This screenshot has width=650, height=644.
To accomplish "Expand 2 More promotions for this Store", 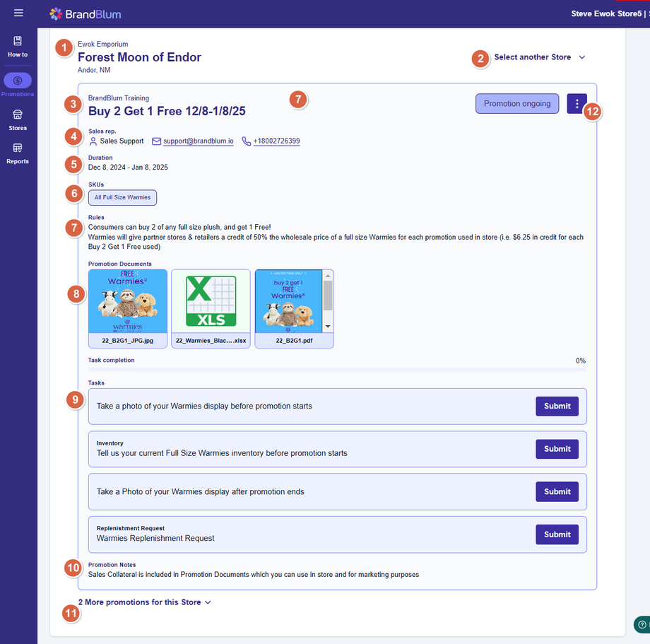I will [145, 602].
